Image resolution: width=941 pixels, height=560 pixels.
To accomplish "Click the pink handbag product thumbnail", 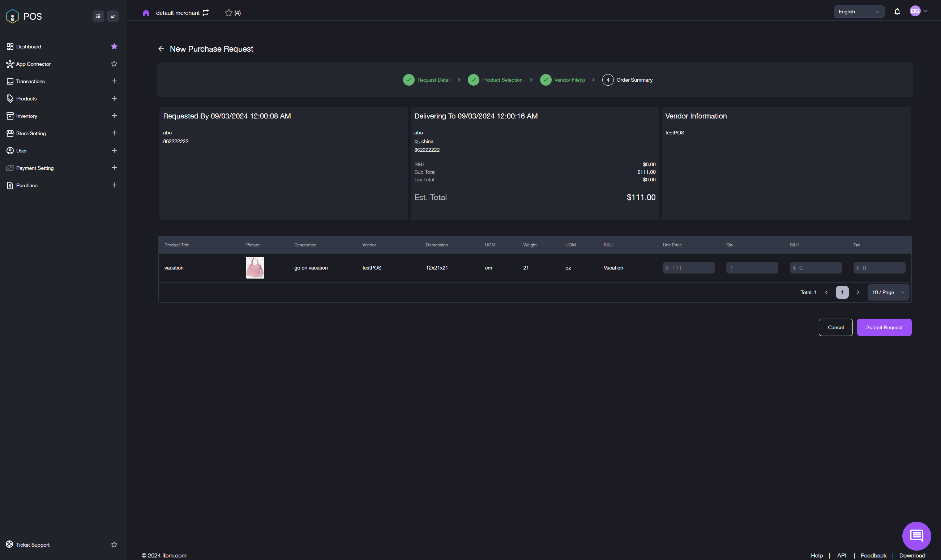I will click(x=255, y=268).
